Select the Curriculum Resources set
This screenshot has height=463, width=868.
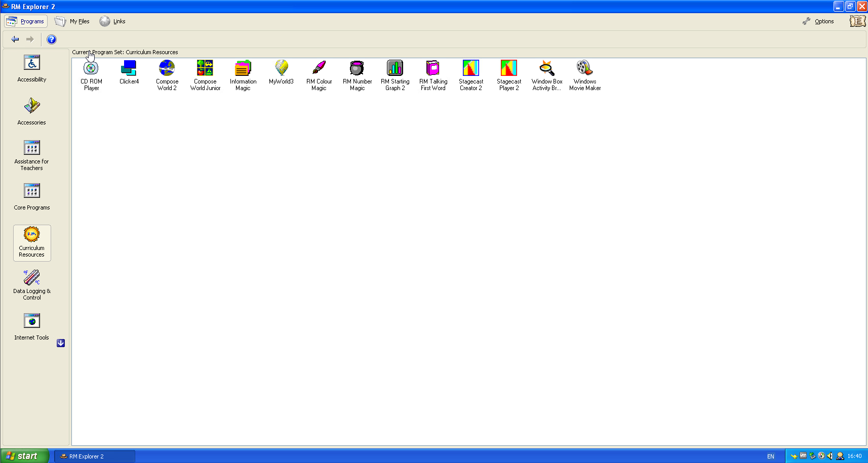pos(32,243)
